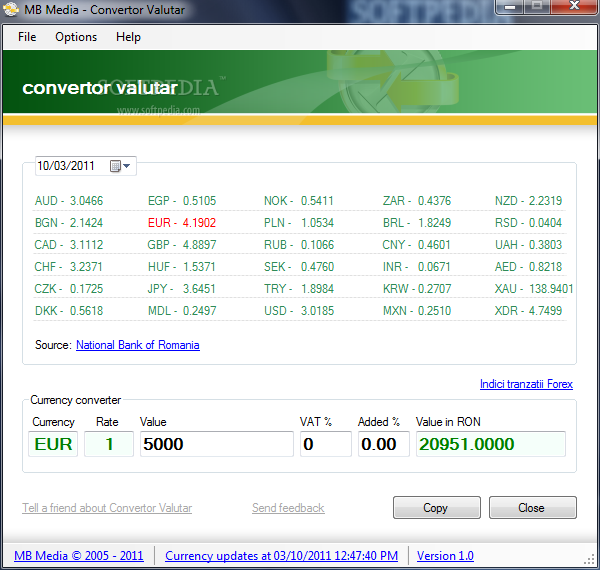Select the XDR - 4.7499 rate
Viewport: 600px width, 570px height.
[x=528, y=311]
